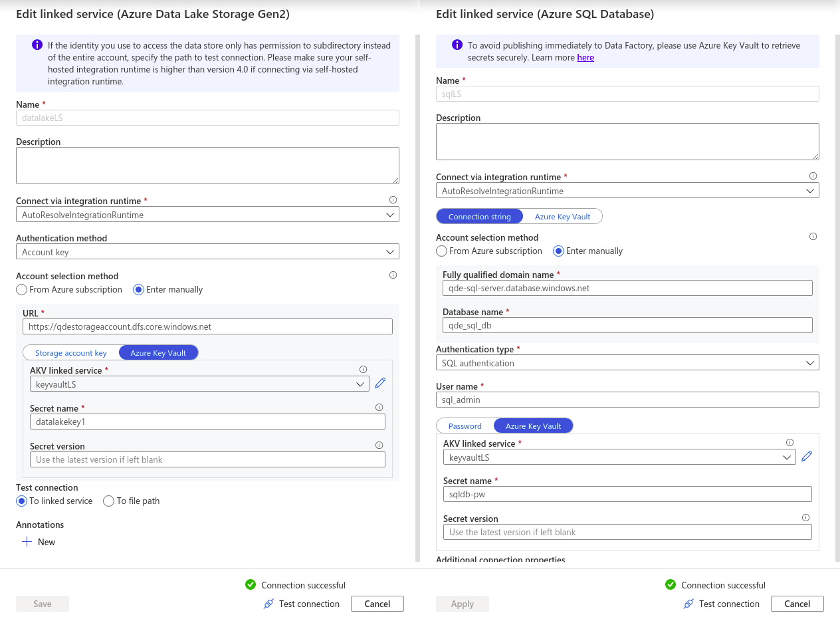Click Database name qde_sql_db field
Viewport: 840px width, 617px height.
point(627,325)
